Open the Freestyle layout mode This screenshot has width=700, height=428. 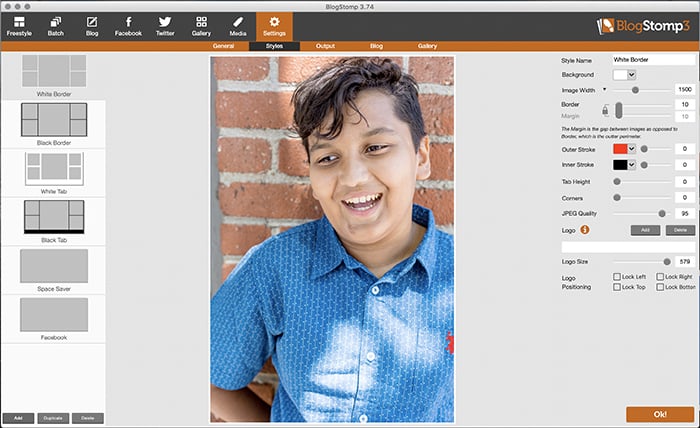click(x=19, y=26)
